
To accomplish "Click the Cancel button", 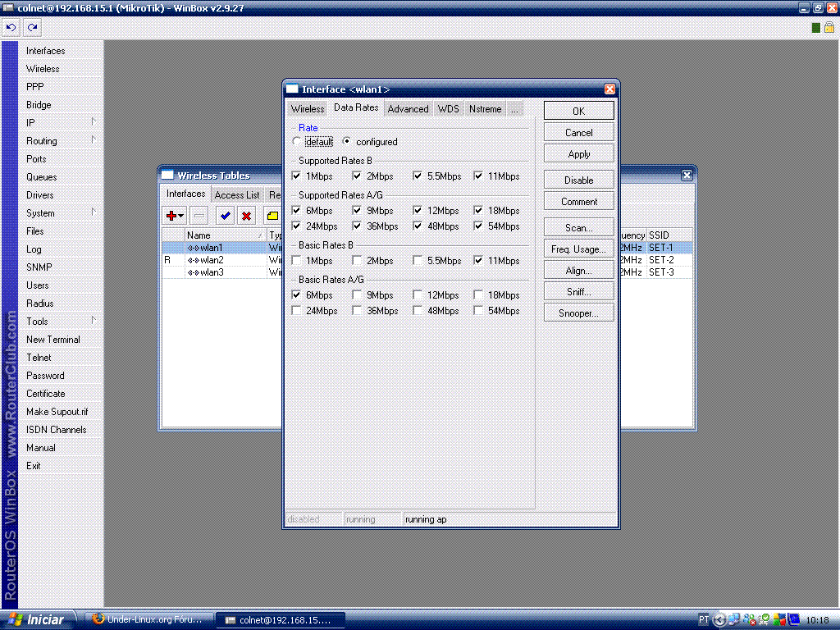I will 578,132.
